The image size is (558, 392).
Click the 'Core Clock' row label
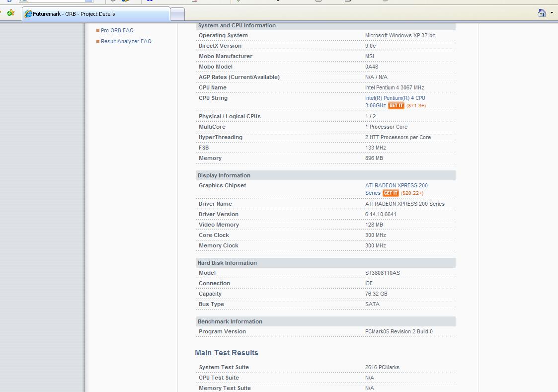[x=214, y=235]
